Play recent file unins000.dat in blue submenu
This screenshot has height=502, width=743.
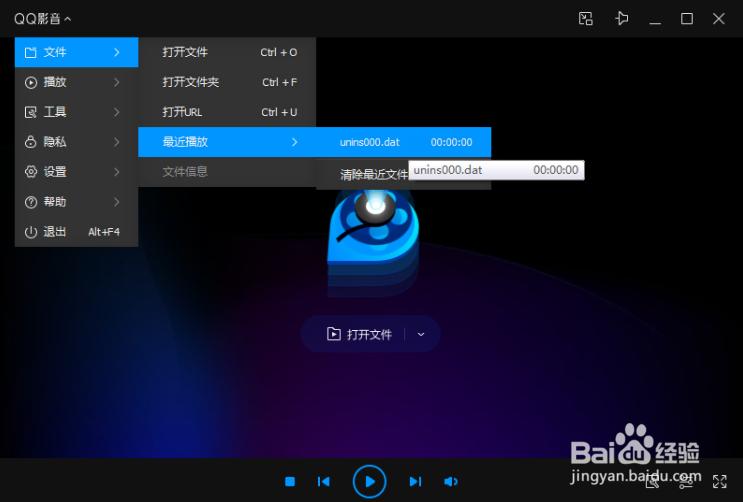(404, 142)
